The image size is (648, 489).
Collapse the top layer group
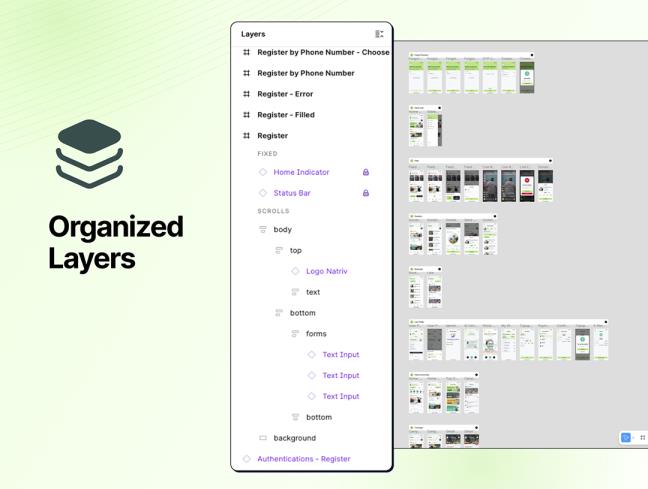point(279,251)
